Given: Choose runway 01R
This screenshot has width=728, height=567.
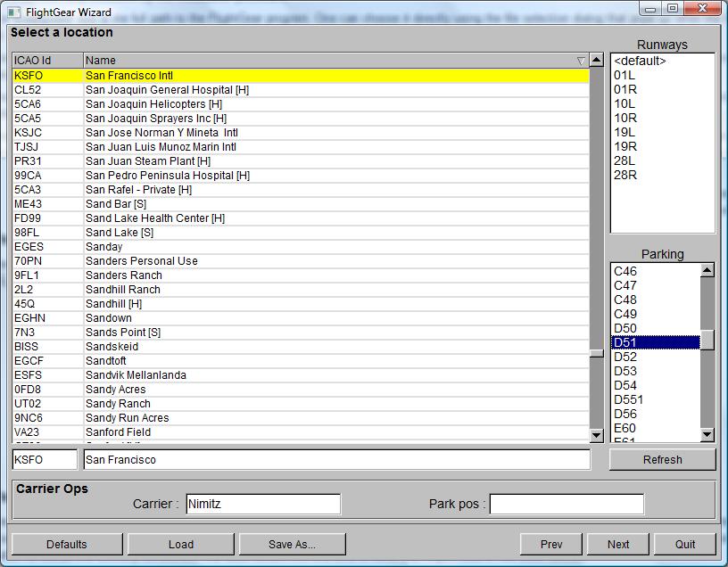Looking at the screenshot, I should [x=663, y=89].
